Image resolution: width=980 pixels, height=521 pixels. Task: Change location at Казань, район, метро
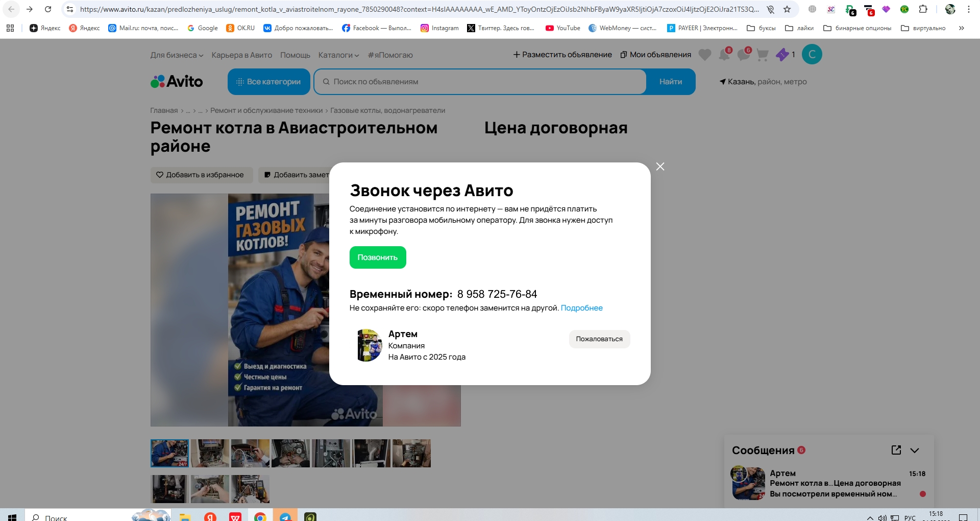[764, 82]
